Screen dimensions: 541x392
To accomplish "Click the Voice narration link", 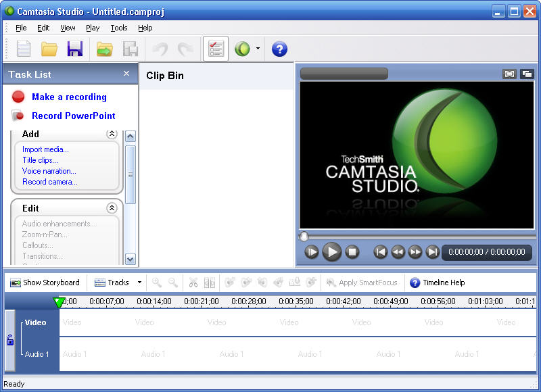I will pyautogui.click(x=49, y=171).
